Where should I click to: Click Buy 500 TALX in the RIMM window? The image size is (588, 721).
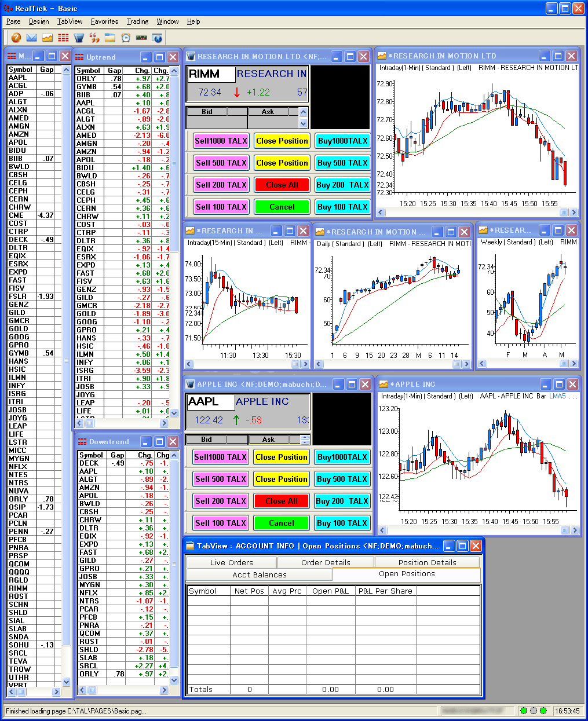(342, 163)
